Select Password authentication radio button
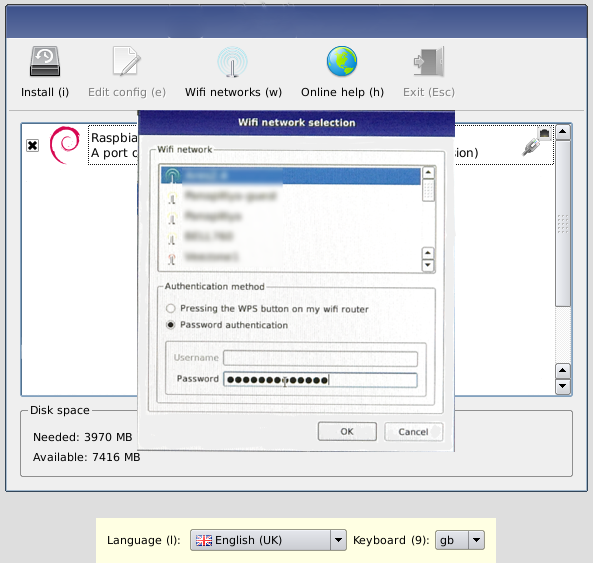This screenshot has height=563, width=593. (x=171, y=325)
